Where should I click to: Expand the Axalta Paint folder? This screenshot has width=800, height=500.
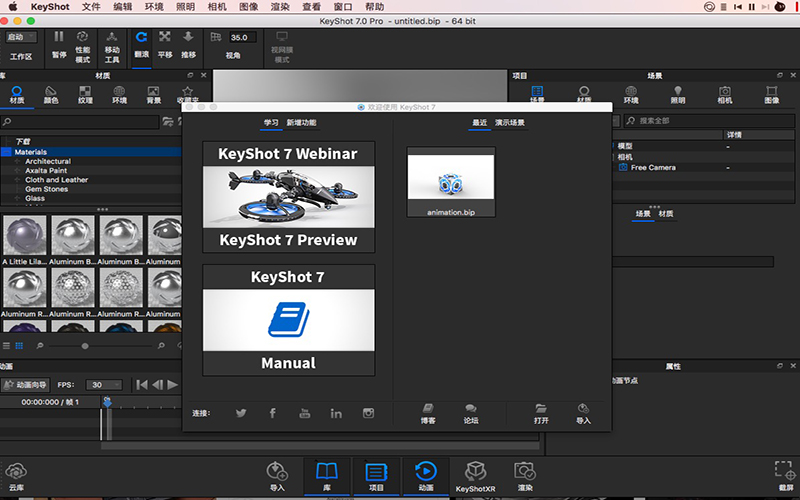point(17,170)
